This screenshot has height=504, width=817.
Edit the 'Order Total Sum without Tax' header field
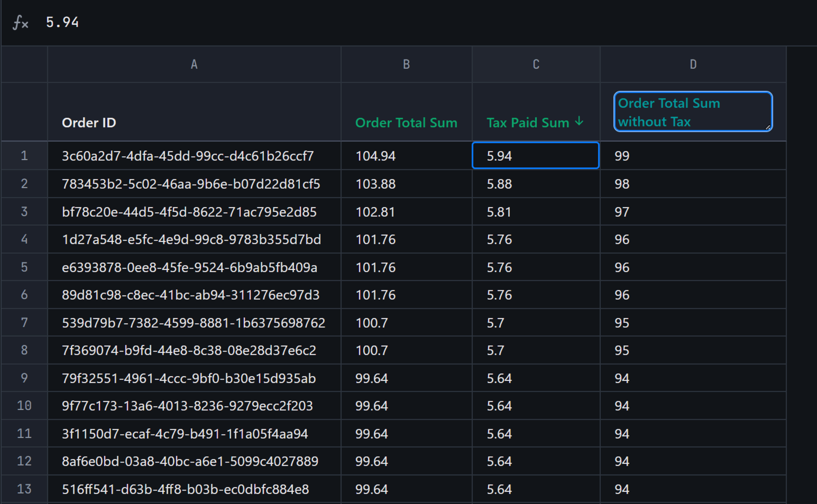[693, 112]
